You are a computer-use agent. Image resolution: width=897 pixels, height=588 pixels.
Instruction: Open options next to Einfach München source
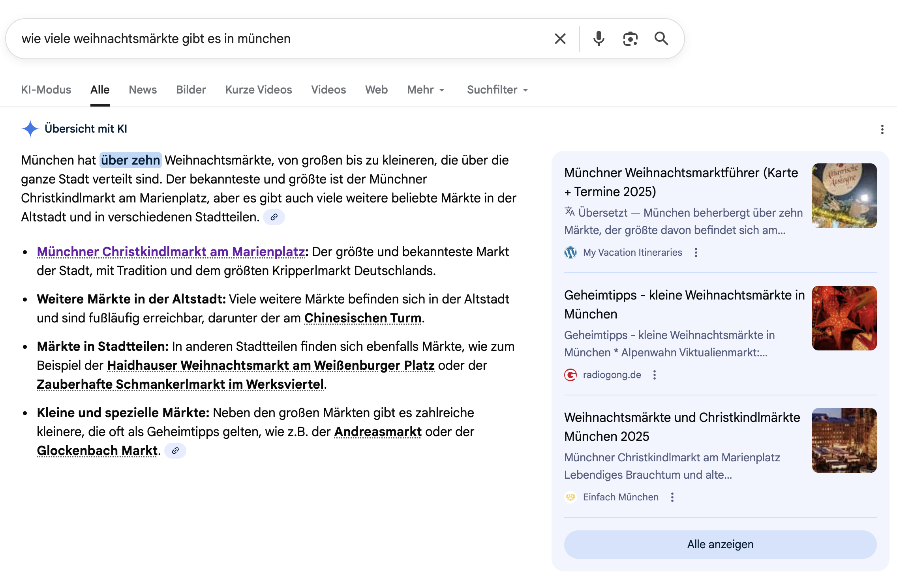tap(672, 497)
